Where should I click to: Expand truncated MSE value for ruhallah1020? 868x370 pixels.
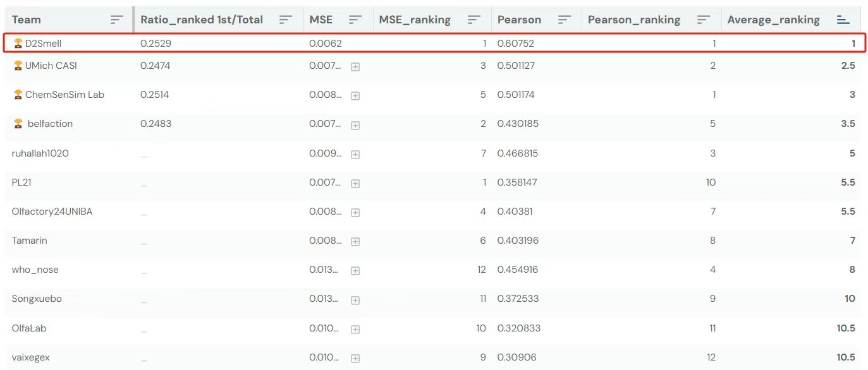(x=355, y=154)
